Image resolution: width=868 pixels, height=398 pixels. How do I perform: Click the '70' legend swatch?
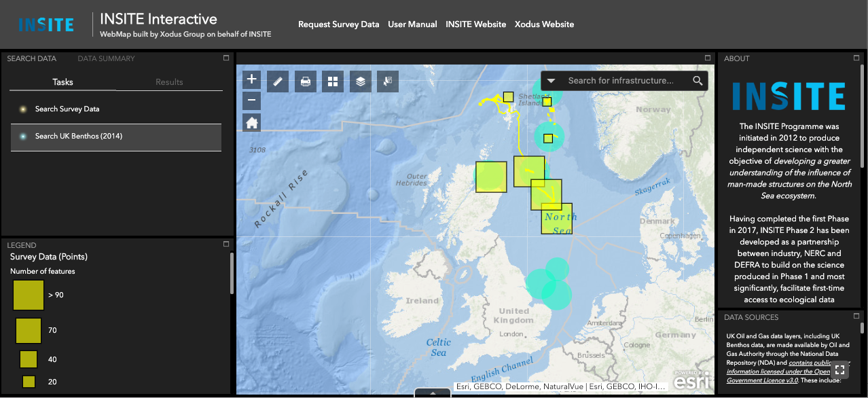coord(29,330)
